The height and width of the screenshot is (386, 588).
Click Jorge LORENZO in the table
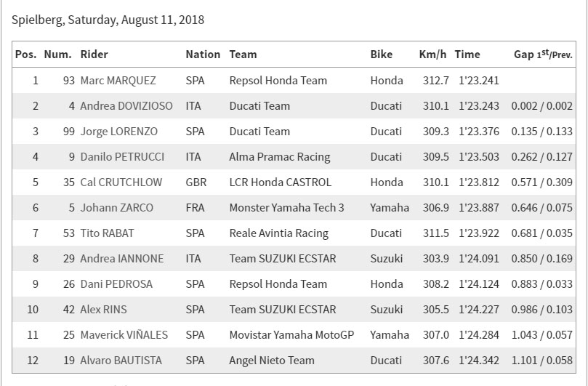click(x=119, y=132)
